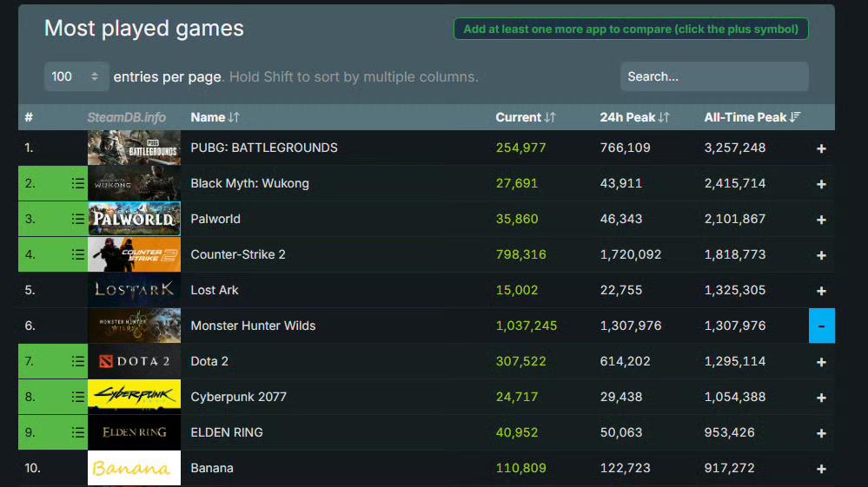Open the ELDEN RING thumbnail
The image size is (868, 487).
point(134,432)
